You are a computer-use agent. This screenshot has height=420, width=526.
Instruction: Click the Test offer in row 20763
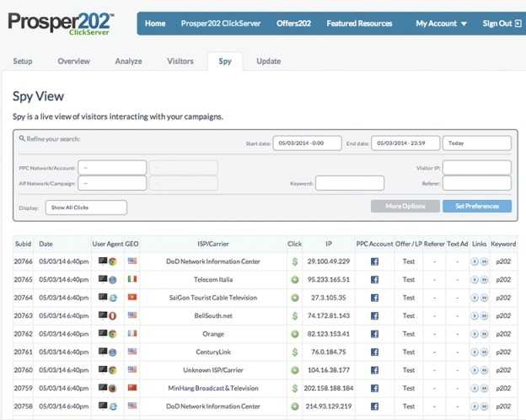(x=409, y=316)
